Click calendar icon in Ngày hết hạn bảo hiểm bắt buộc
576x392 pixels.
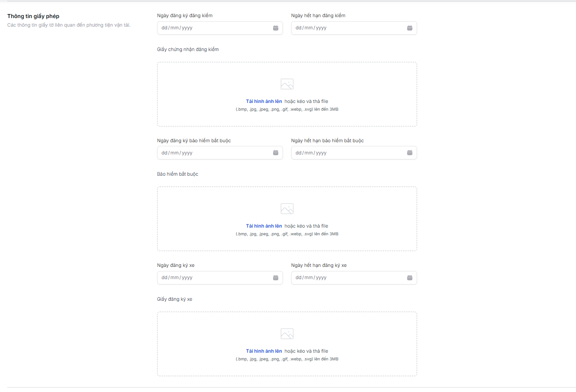[x=409, y=153]
